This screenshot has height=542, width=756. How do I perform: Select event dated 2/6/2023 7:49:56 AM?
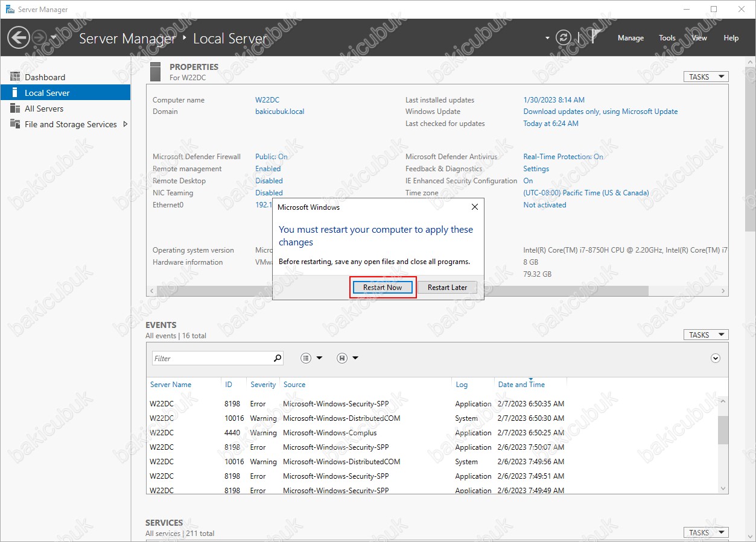432,462
